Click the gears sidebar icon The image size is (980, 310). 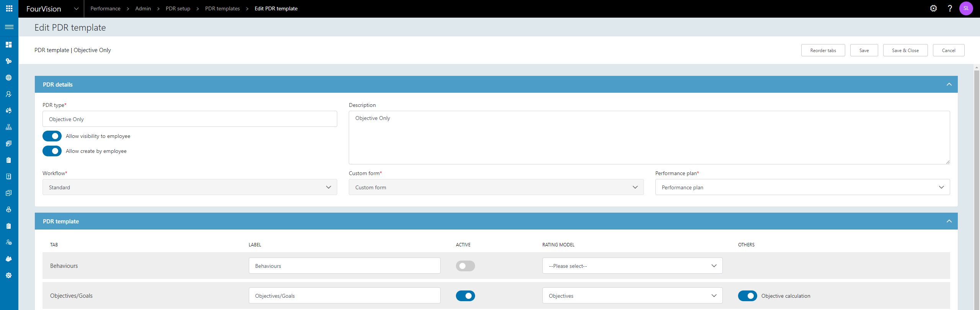coord(9,61)
